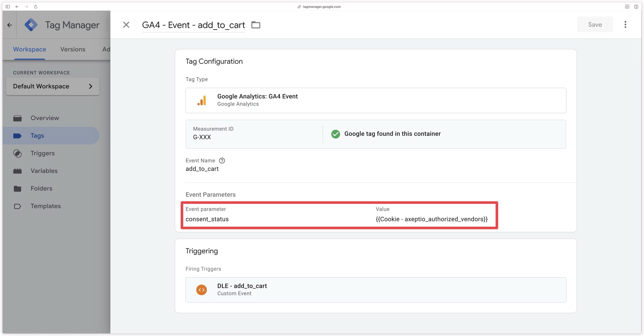Image resolution: width=644 pixels, height=336 pixels.
Task: Click the green checkmark Google tag found icon
Action: coord(335,134)
